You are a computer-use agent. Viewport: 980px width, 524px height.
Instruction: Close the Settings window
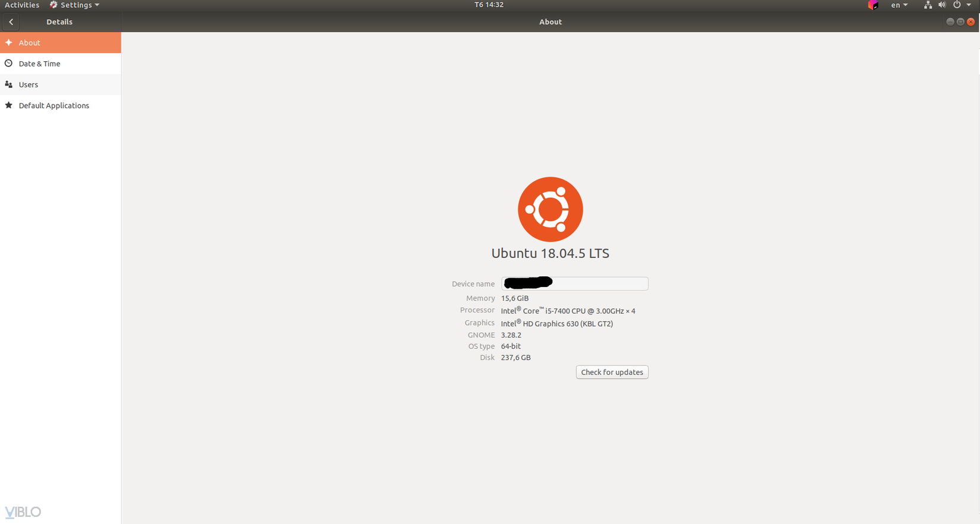pos(970,22)
